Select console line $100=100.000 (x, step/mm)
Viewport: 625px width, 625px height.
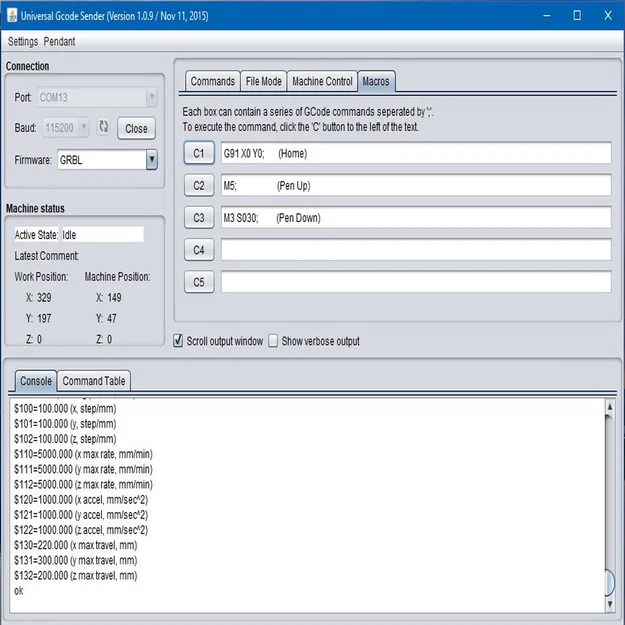[x=65, y=409]
